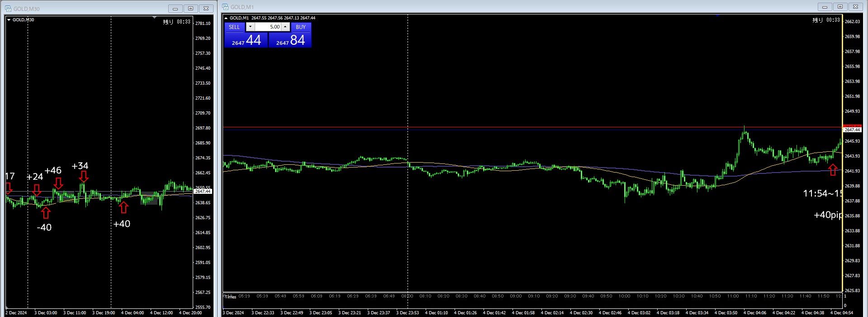The width and height of the screenshot is (868, 317).
Task: Select the 11:54~ time label on M1 chart
Action: (x=822, y=194)
